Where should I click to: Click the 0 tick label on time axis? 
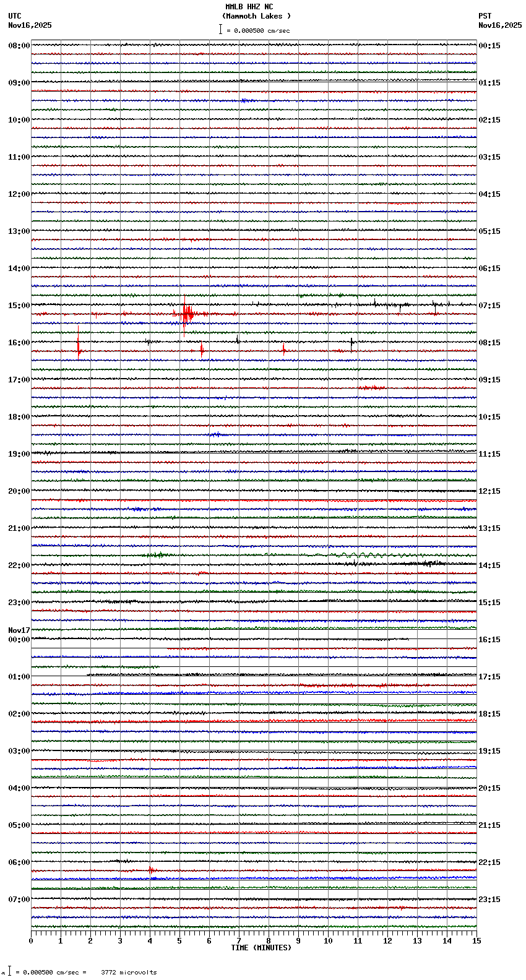coord(31,941)
